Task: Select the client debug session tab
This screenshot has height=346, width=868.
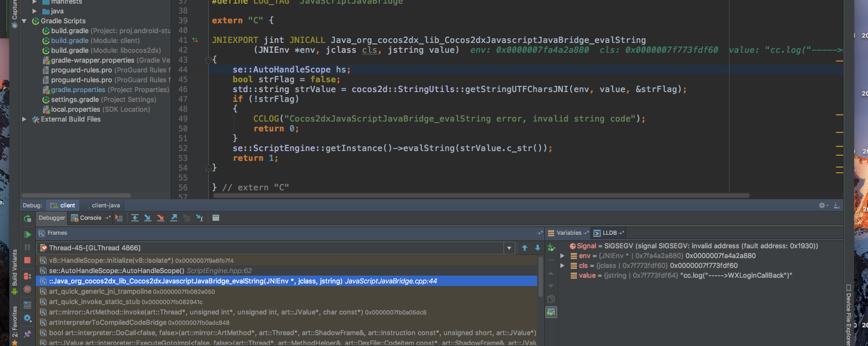Action: [x=63, y=205]
